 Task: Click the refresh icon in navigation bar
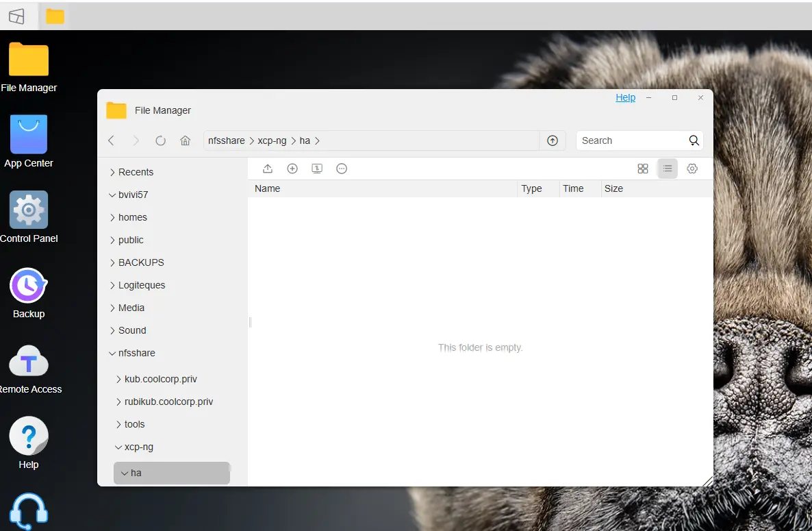(x=161, y=140)
